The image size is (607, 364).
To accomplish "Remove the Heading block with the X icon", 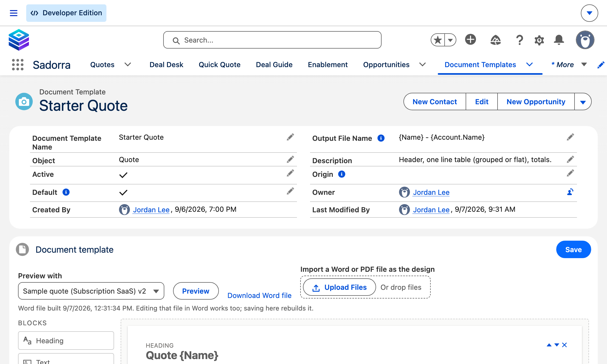I will pyautogui.click(x=564, y=345).
